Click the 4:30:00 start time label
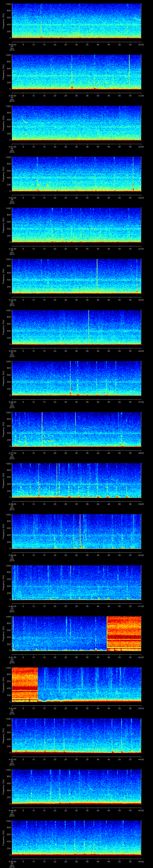The width and height of the screenshot is (153, 868). point(12,96)
